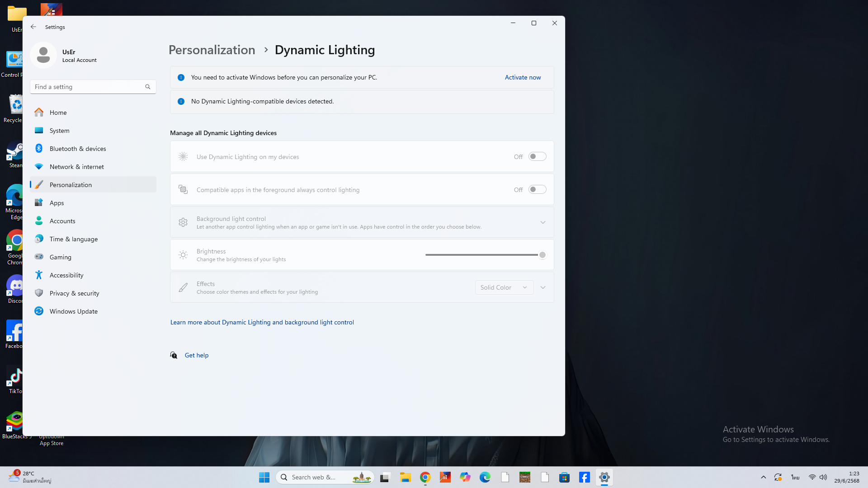Screen dimensions: 868x488
Task: Open Learn more about Dynamic Lighting link
Action: [x=262, y=322]
